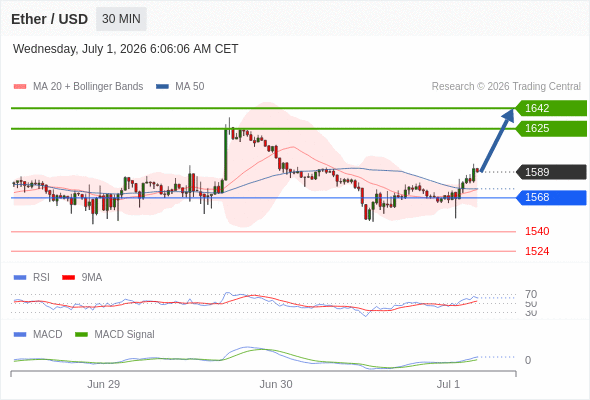
Task: Click the RSI legend swatch
Action: coord(20,278)
